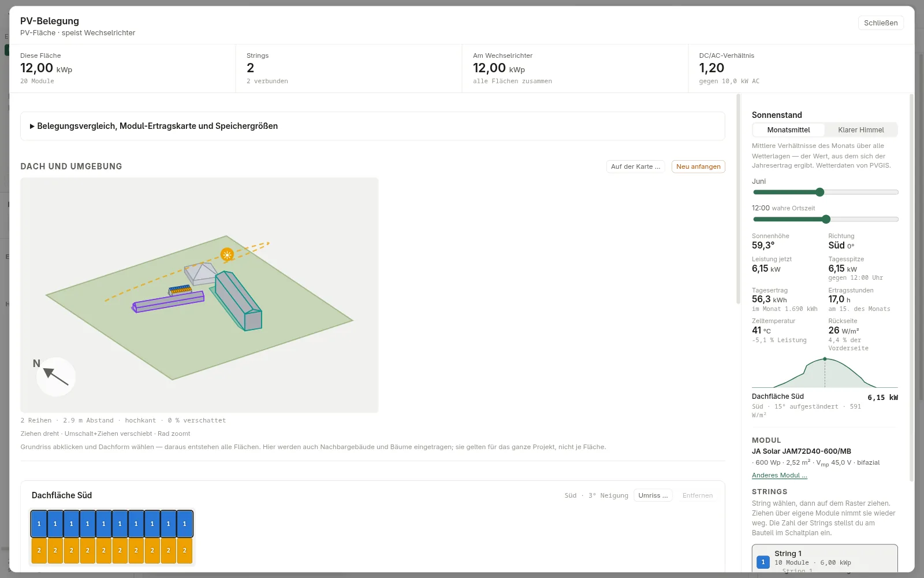The width and height of the screenshot is (924, 578).
Task: Click Dachfläche Süd 6,15 kW row
Action: 825,405
